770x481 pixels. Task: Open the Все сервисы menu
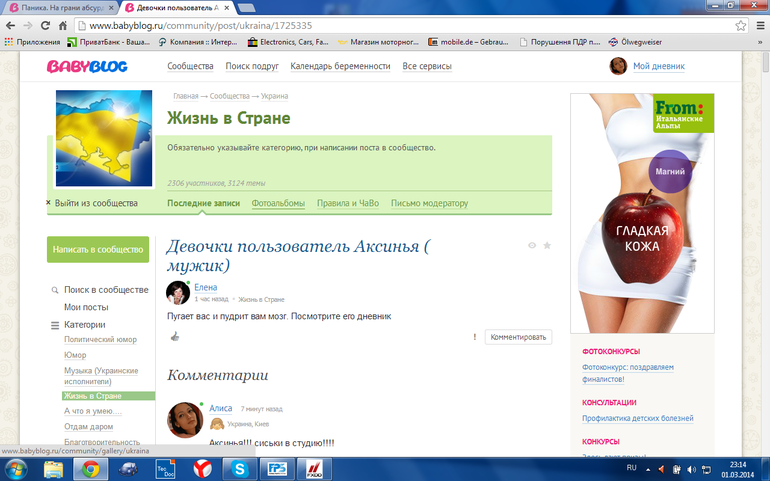point(427,66)
